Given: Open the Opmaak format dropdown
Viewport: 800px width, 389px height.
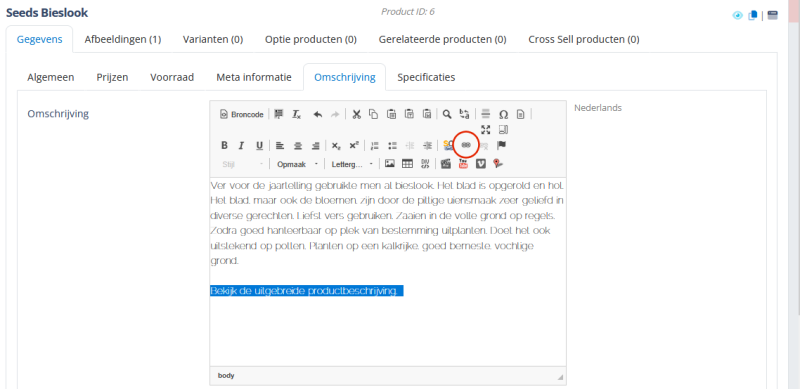Looking at the screenshot, I should click(x=297, y=164).
